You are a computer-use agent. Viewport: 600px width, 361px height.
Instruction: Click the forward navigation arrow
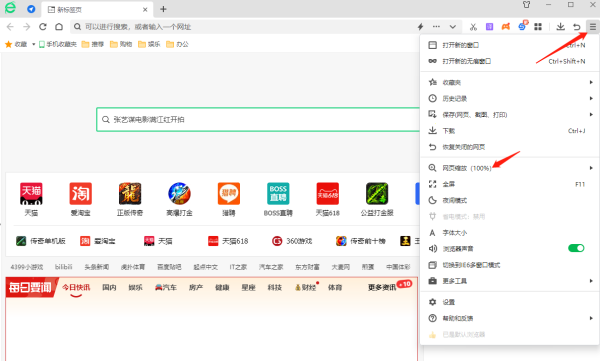pos(26,26)
